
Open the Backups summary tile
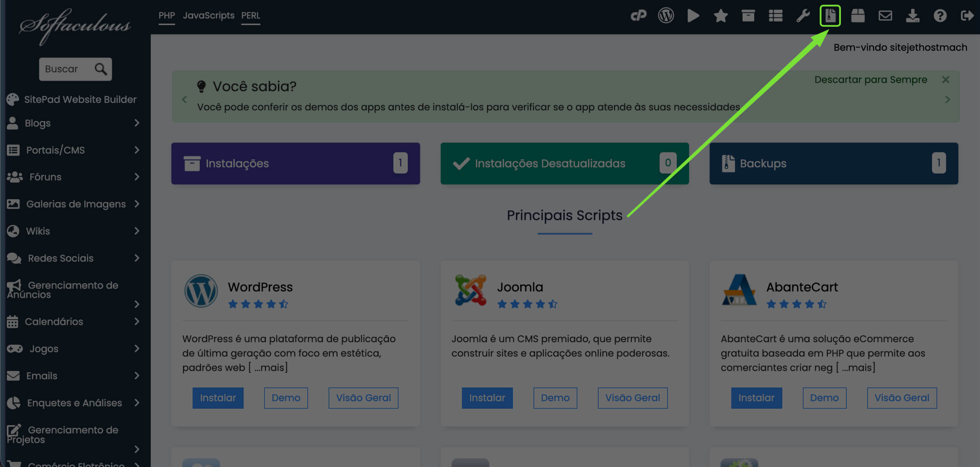[834, 164]
